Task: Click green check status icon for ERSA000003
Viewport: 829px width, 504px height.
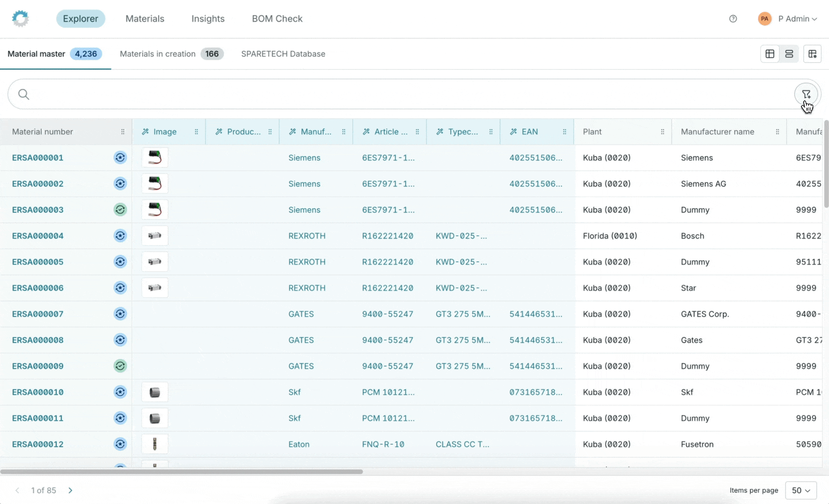Action: [120, 210]
